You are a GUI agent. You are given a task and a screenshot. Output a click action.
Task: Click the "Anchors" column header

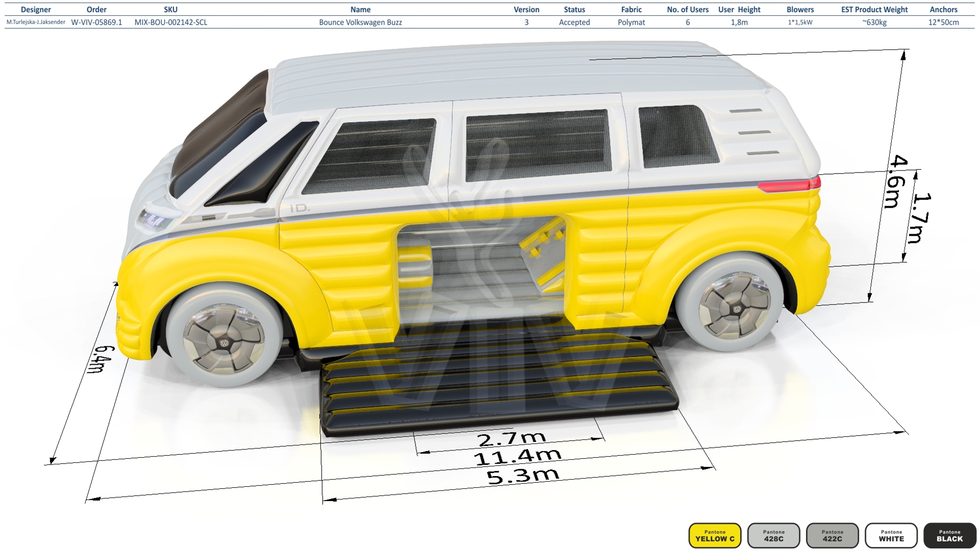point(943,10)
